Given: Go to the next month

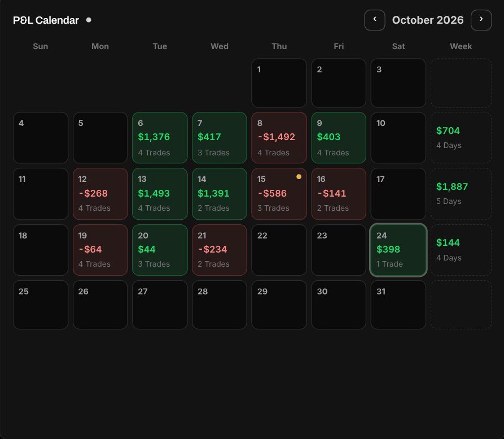Looking at the screenshot, I should [481, 20].
